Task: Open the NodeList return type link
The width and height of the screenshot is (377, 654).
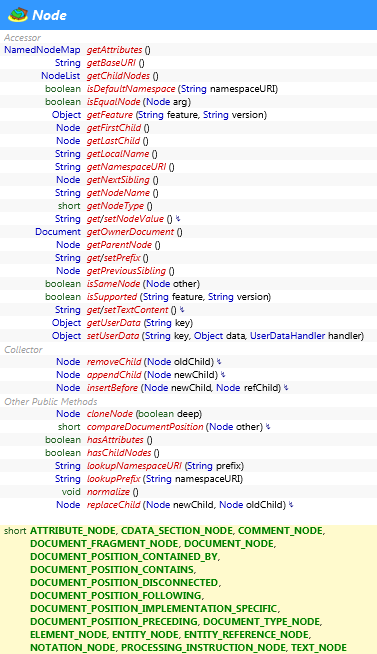Action: pos(60,76)
